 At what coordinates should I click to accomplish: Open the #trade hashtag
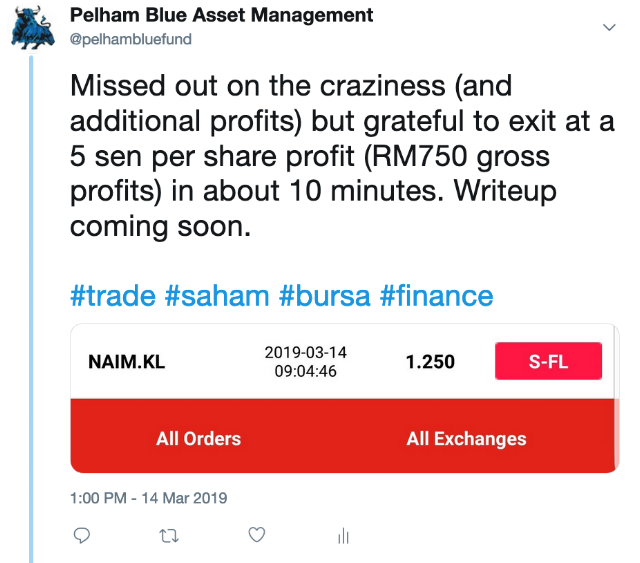(113, 296)
